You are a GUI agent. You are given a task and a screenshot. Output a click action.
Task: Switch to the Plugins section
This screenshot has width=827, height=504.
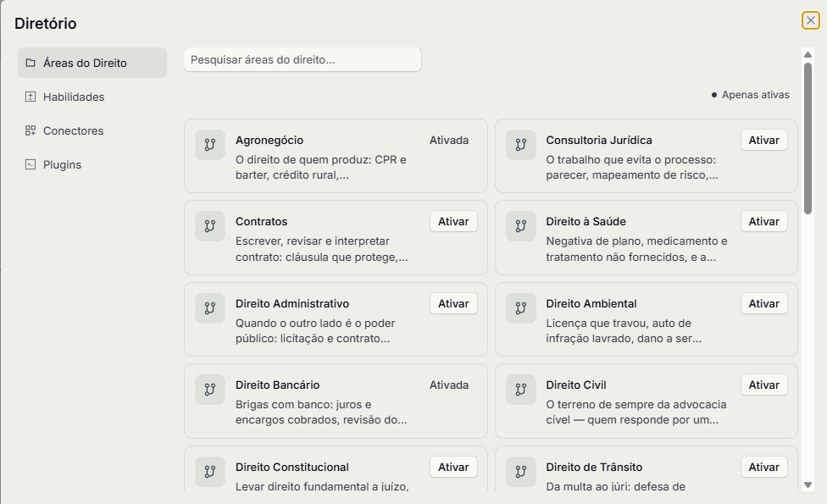[92, 164]
